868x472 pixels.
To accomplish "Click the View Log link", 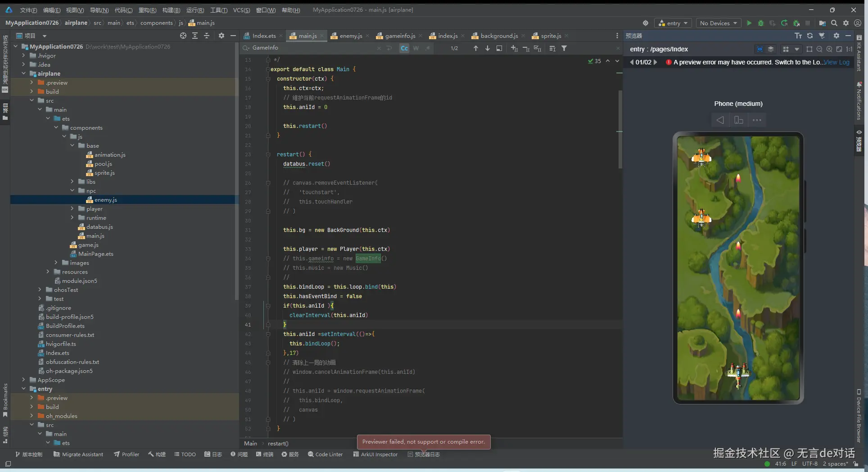I will point(836,62).
